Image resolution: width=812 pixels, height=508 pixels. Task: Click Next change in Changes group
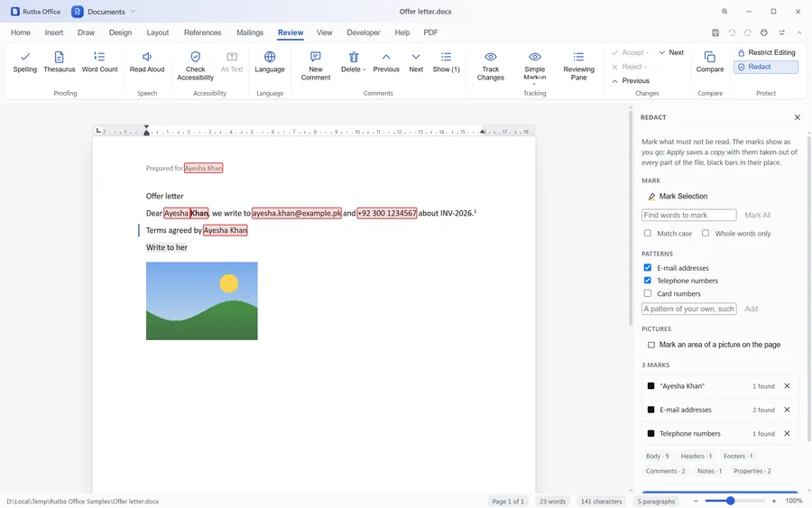coord(671,52)
